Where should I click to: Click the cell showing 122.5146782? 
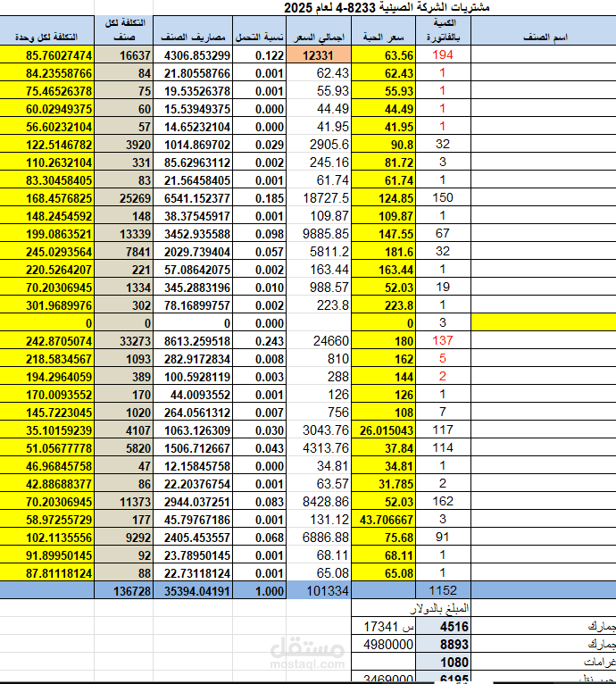[x=46, y=145]
